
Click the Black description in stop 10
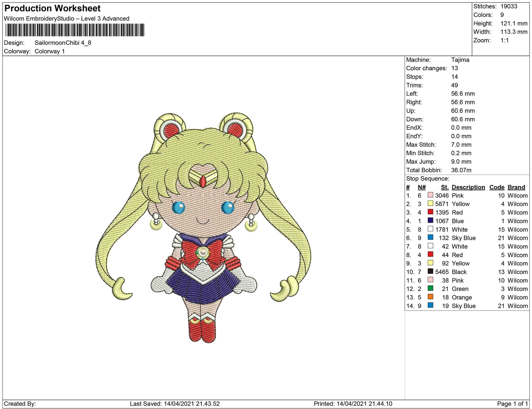[459, 272]
